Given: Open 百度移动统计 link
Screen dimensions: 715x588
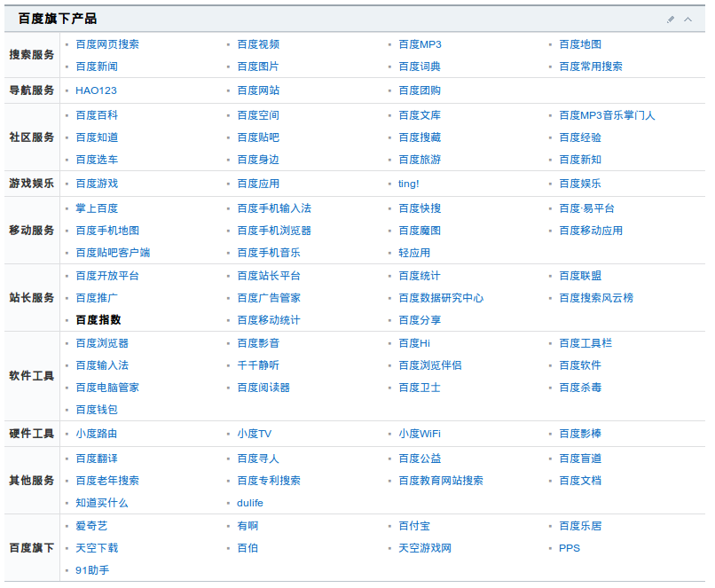Looking at the screenshot, I should [269, 320].
